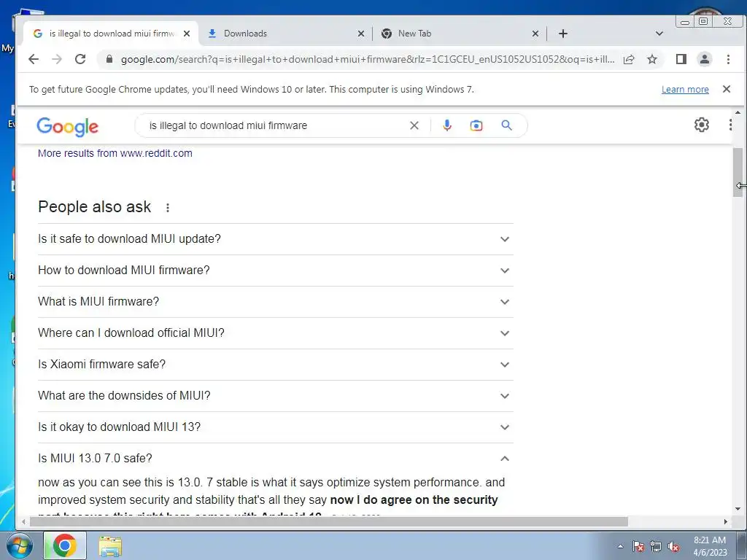Open the tab search dropdown arrow

point(659,34)
